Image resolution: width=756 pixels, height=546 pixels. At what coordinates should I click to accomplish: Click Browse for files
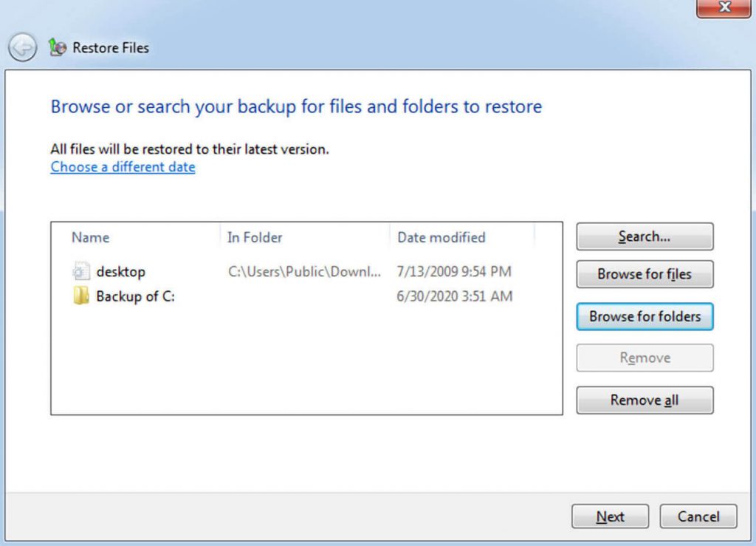[x=644, y=274]
